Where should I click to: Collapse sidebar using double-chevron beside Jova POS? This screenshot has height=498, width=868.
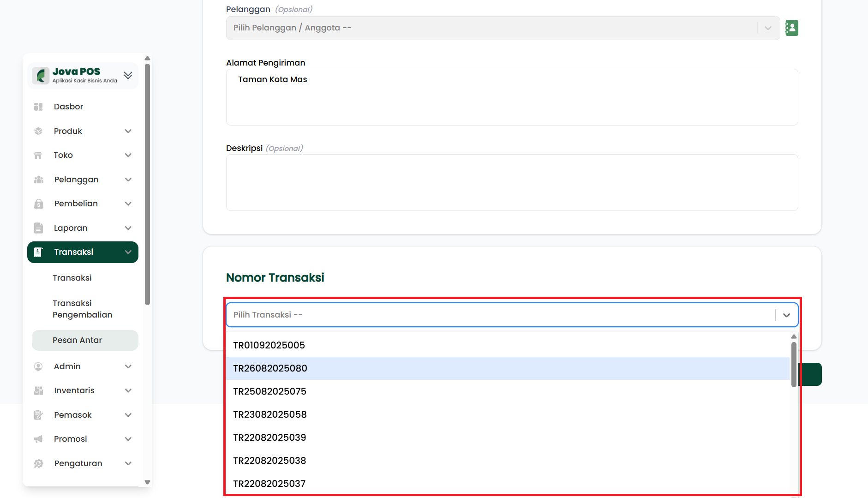[x=128, y=75]
